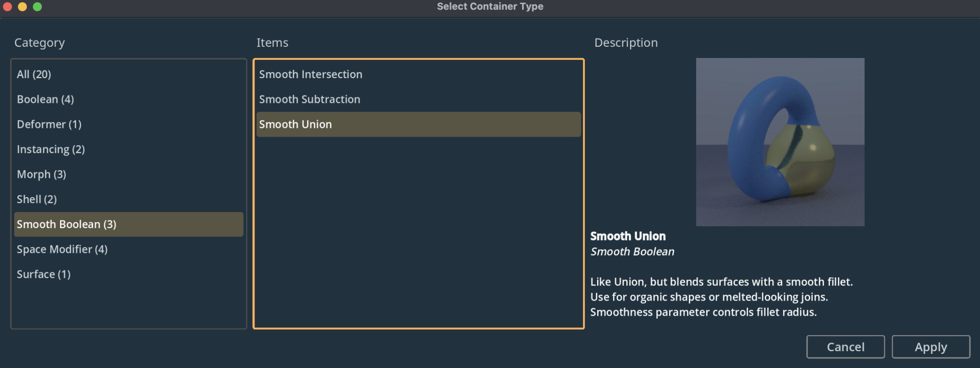Open the Instancing (2) category
This screenshot has height=368, width=980.
(x=129, y=149)
